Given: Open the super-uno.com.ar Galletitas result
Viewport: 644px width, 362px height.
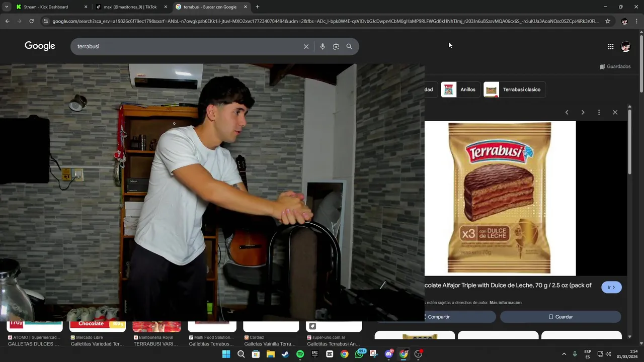Looking at the screenshot, I should [x=334, y=340].
